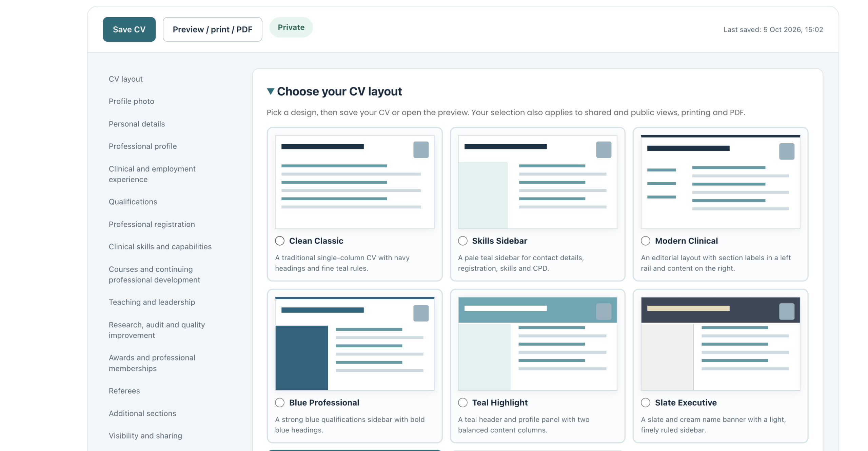
Task: Select the Skills Sidebar layout radio button
Action: tap(462, 241)
